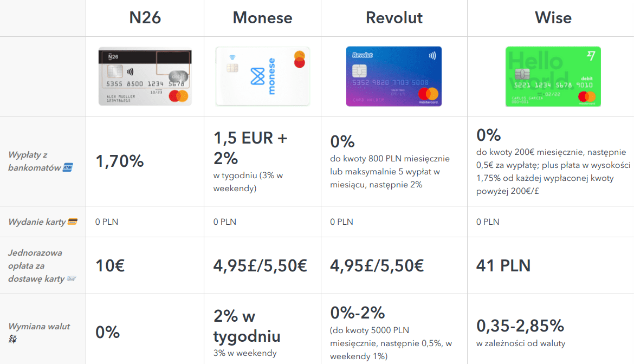The height and width of the screenshot is (364, 634).
Task: Click the ATM icon next to bankomatów
Action: (x=68, y=167)
